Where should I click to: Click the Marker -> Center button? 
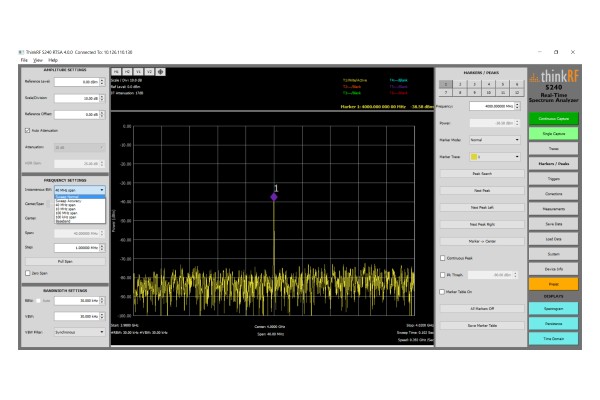[482, 241]
